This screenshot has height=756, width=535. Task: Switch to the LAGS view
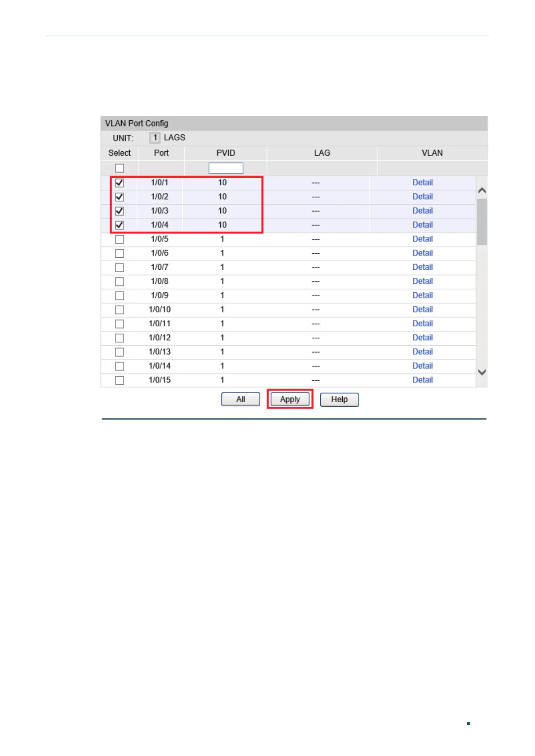pos(174,137)
